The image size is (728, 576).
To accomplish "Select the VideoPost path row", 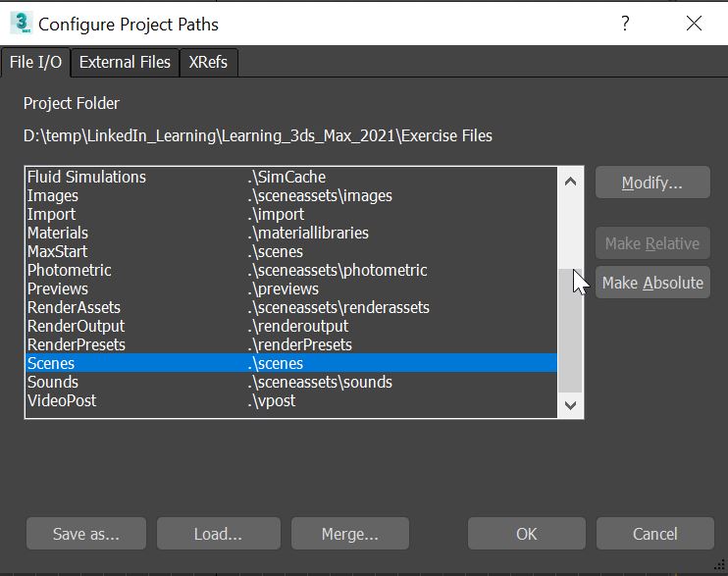I will 291,400.
